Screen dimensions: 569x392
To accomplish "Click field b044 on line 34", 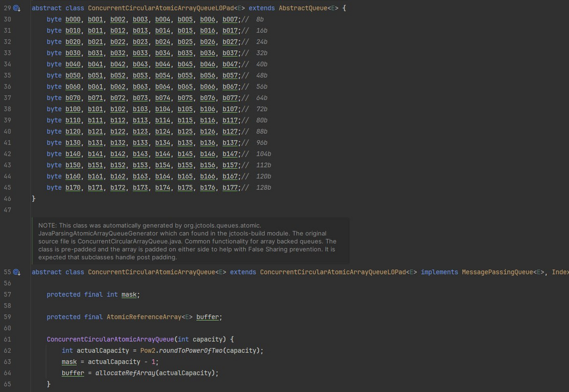I will [163, 64].
